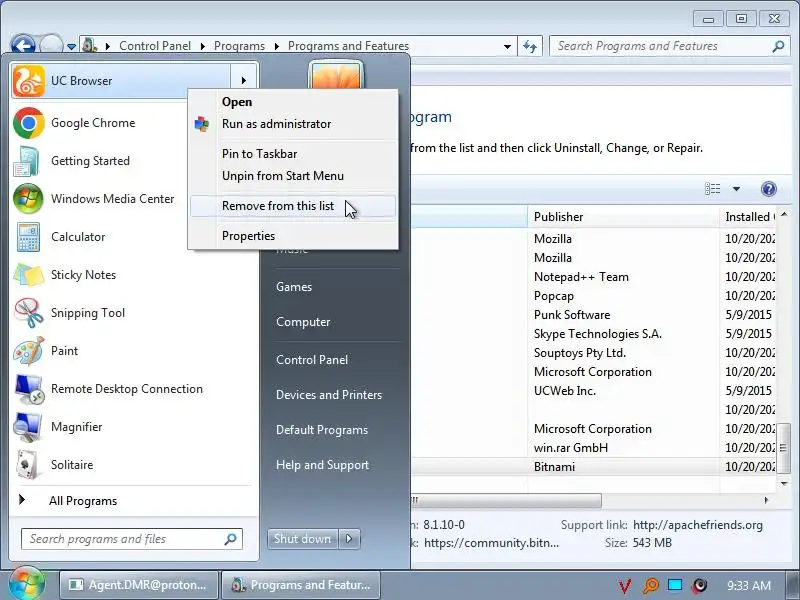800x600 pixels.
Task: Open Games from Start menu
Action: coord(294,287)
